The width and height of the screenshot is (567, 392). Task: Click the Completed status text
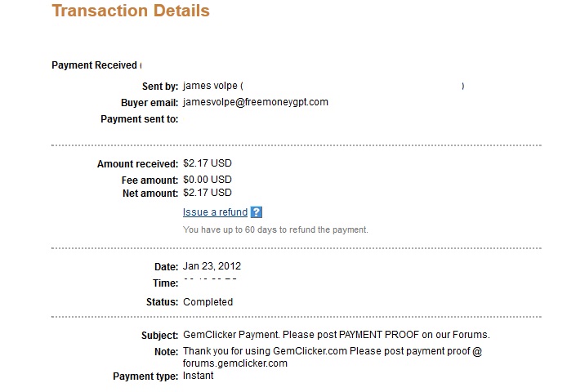click(208, 302)
